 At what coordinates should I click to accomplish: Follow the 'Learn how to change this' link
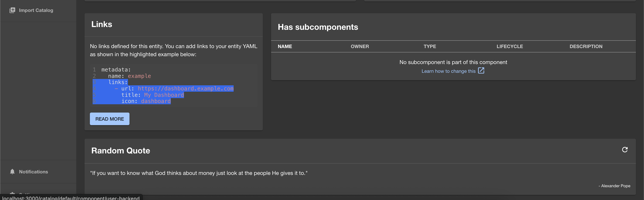(448, 71)
